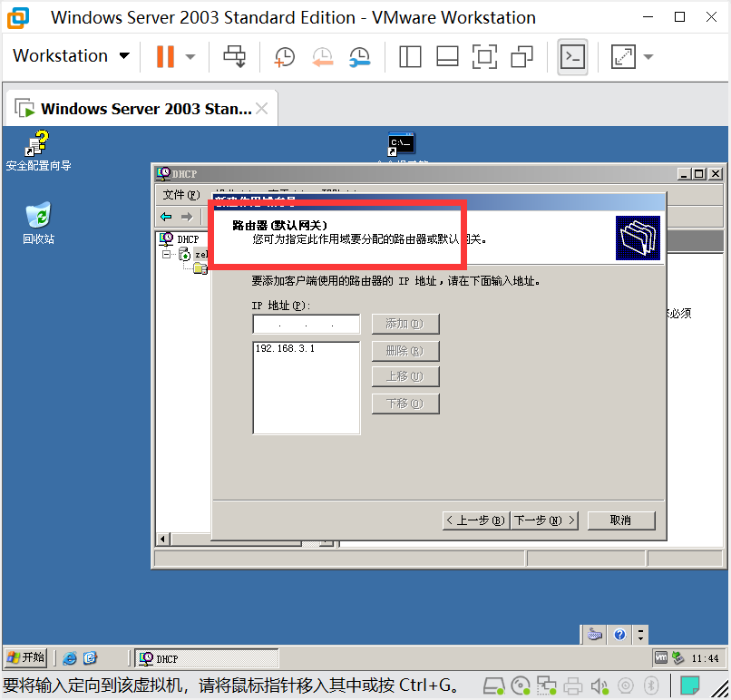This screenshot has height=700, width=731.
Task: Click the printer device status icon
Action: pyautogui.click(x=573, y=686)
